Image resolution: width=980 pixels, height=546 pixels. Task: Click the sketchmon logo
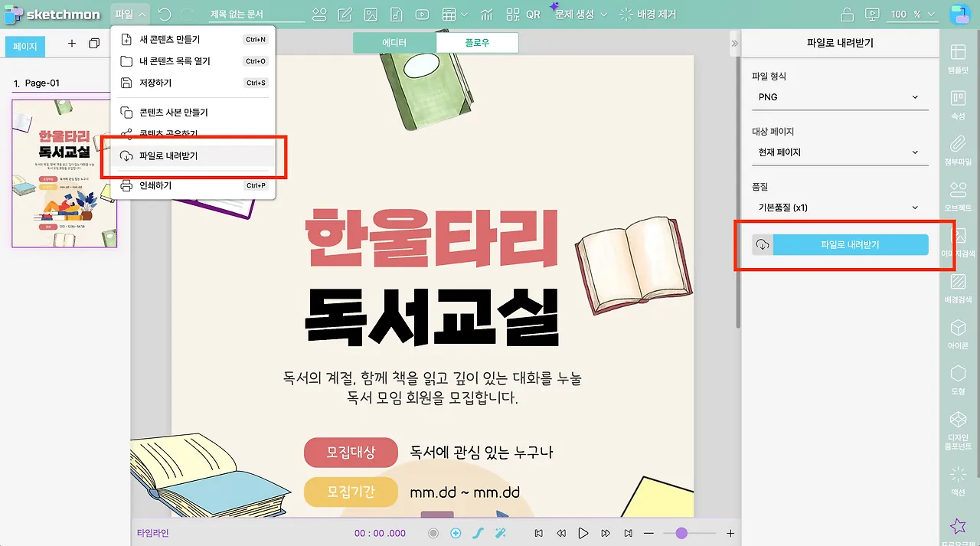click(51, 15)
